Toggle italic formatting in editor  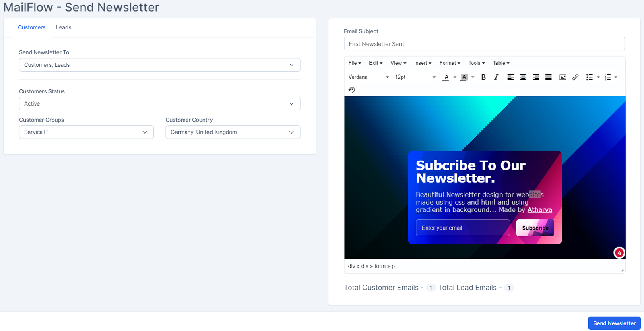point(496,77)
